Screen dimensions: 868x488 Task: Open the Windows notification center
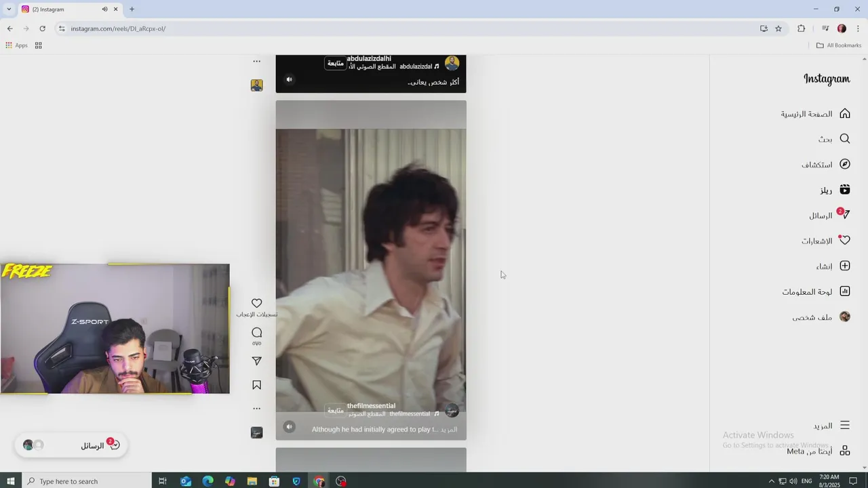853,481
